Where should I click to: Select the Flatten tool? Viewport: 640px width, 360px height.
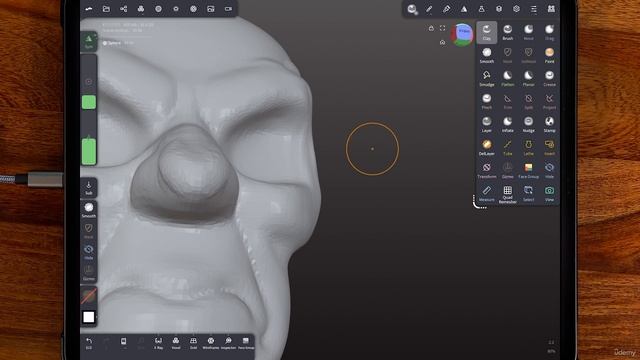point(507,78)
